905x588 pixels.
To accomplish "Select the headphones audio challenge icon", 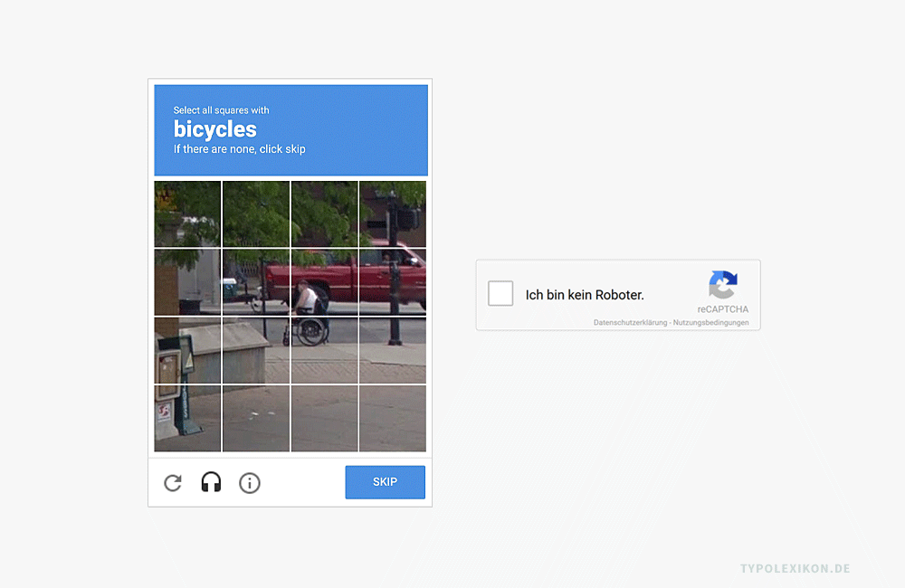I will (x=211, y=482).
